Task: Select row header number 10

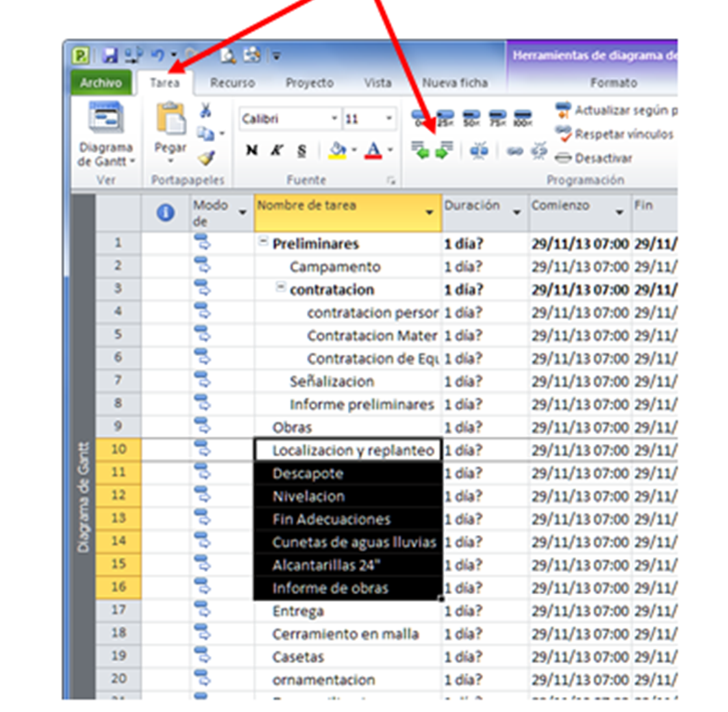Action: 119,450
